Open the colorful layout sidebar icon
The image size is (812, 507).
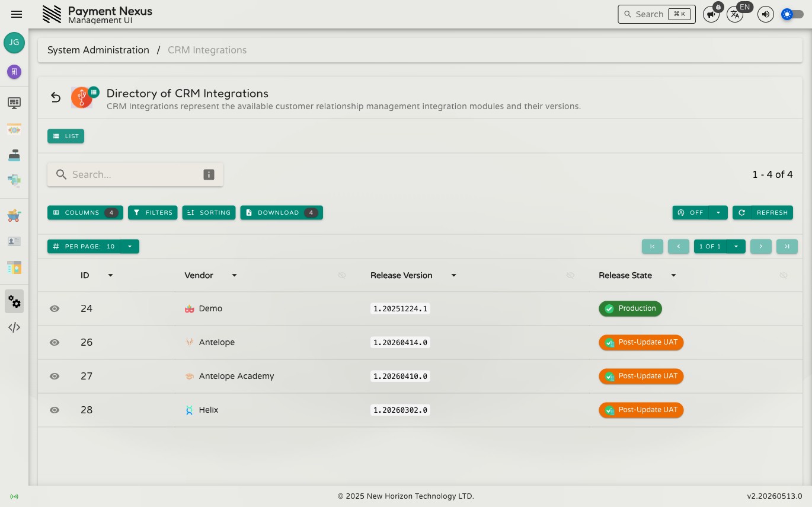point(14,267)
